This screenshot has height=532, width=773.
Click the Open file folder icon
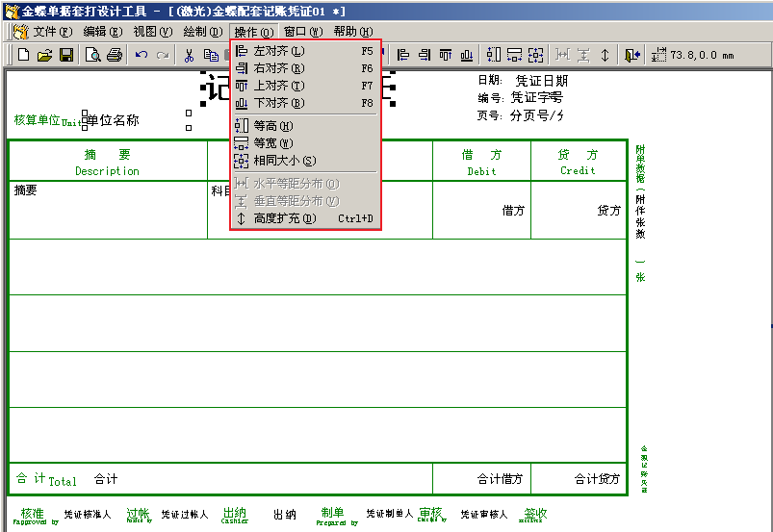click(44, 55)
